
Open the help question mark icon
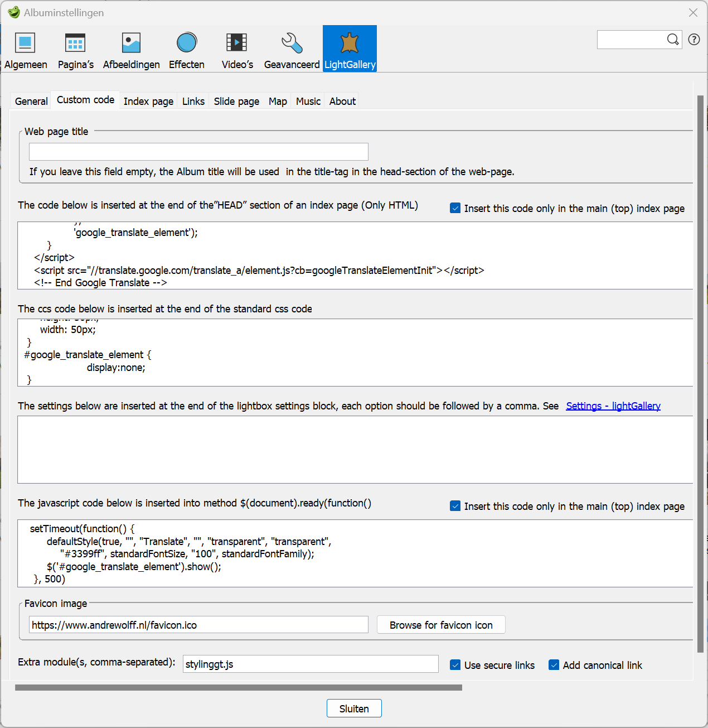pos(694,39)
